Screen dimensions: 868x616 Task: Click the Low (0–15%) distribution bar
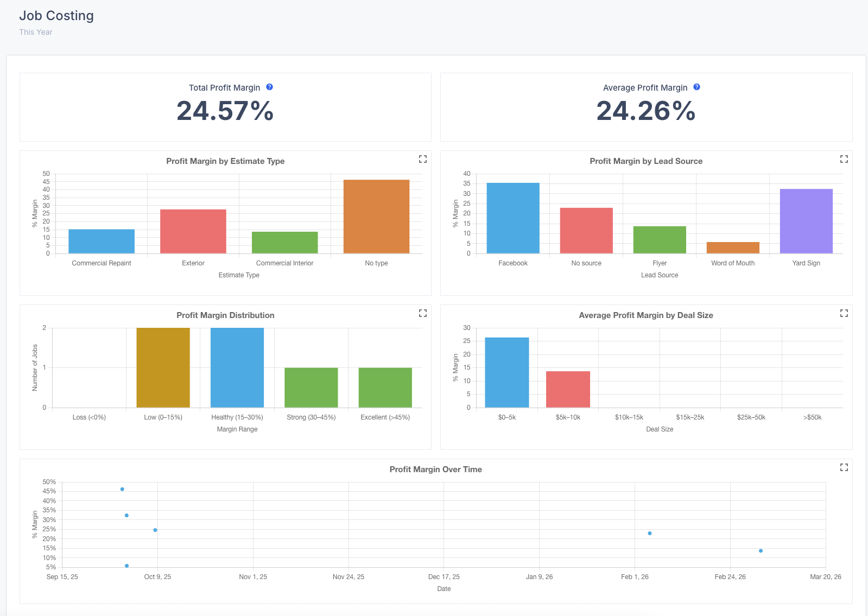click(163, 367)
